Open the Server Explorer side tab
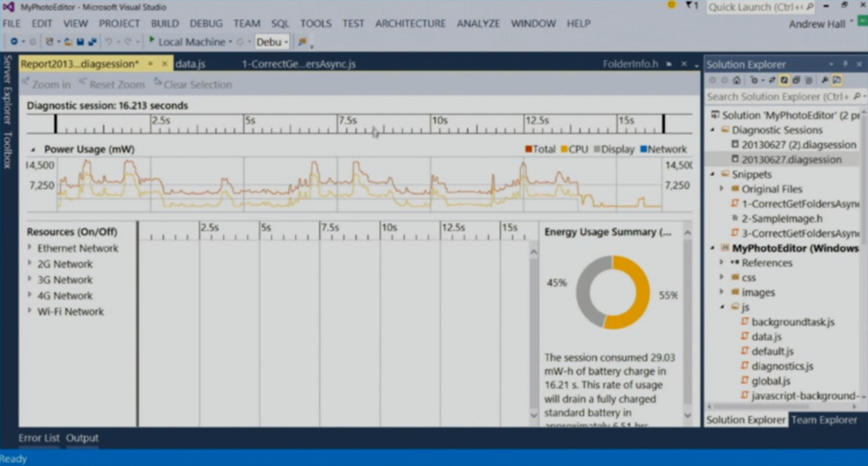 pyautogui.click(x=7, y=89)
